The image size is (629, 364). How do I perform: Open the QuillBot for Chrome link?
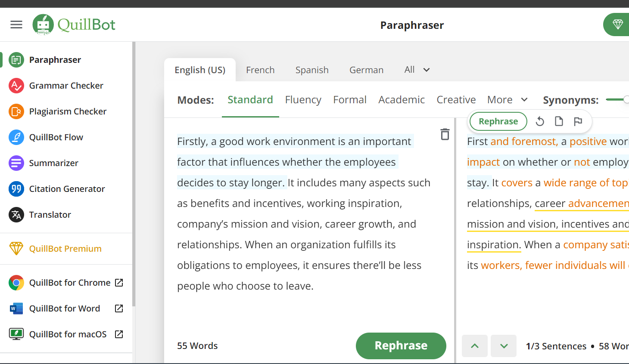(x=70, y=283)
